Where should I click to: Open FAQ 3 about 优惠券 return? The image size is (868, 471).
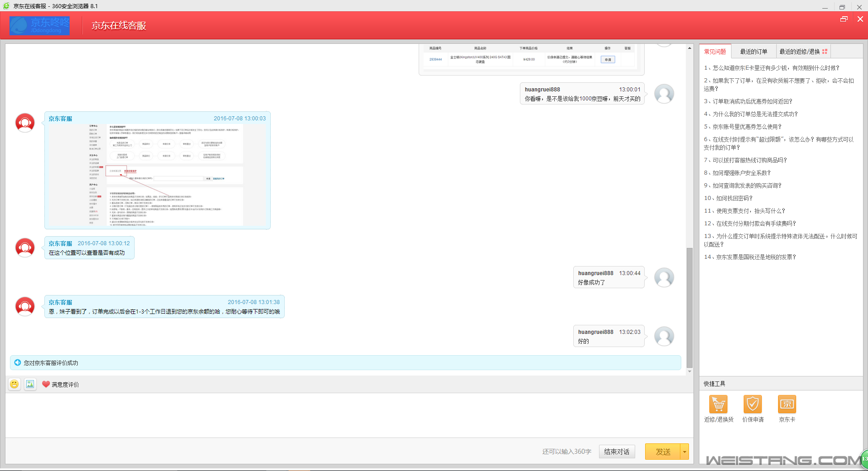coord(748,101)
